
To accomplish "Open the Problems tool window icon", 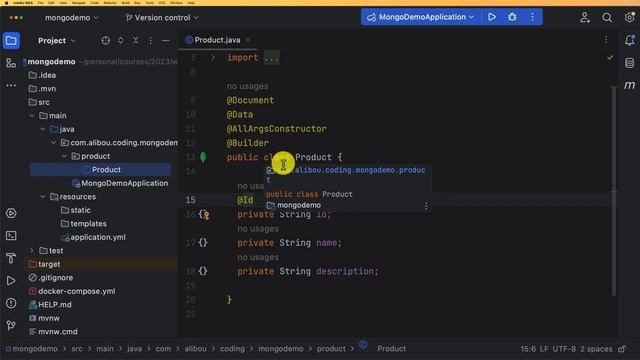I will tap(11, 303).
